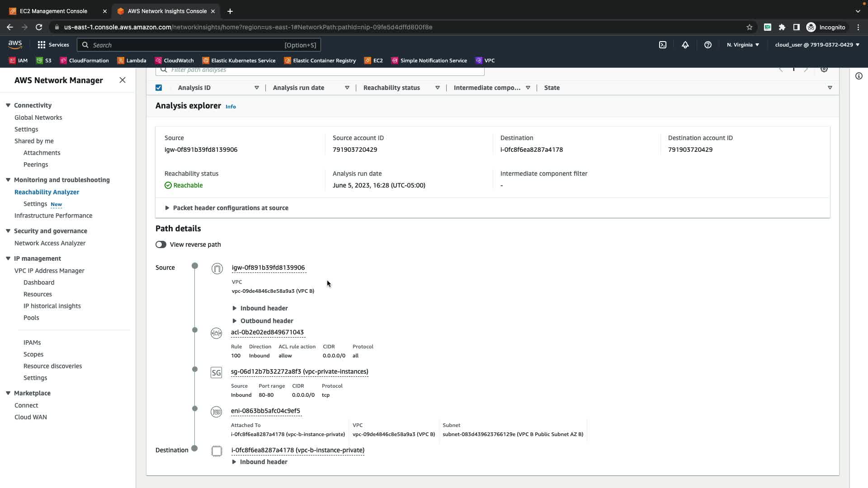Click the Analysis explorer Info link
This screenshot has width=868, height=488.
tap(231, 107)
